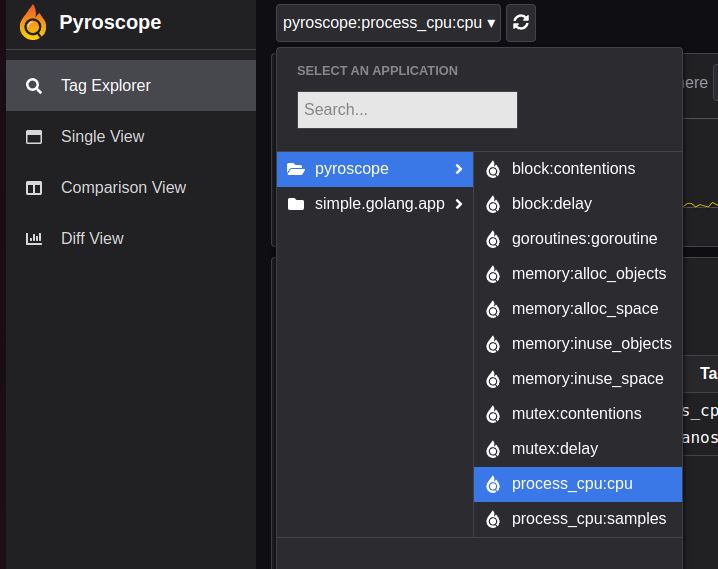The width and height of the screenshot is (718, 569).
Task: Open the pyroscope:process_cpu:cpu application dropdown
Action: coord(390,23)
